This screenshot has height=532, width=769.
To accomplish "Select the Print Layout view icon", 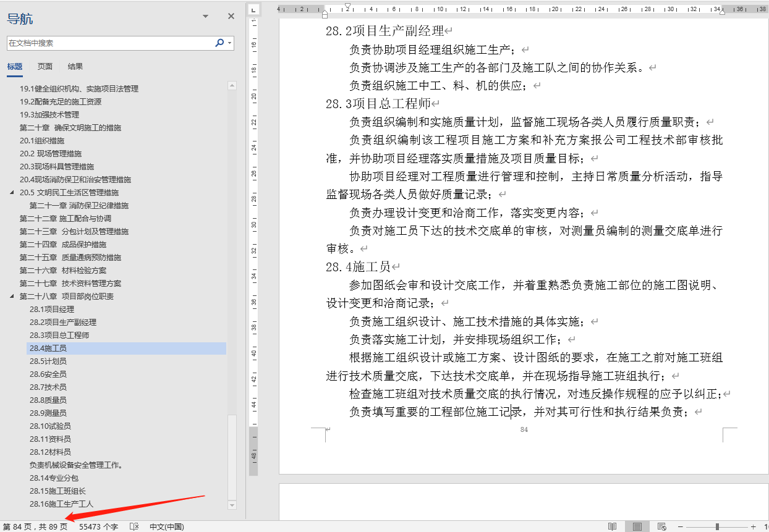I will [x=637, y=526].
